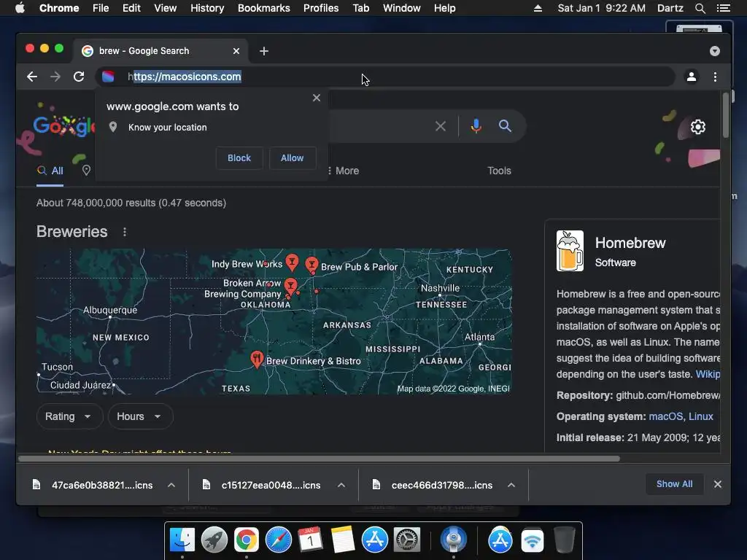Viewport: 747px width, 560px height.
Task: Expand options for 47ca6e0b38821 download
Action: coord(171,485)
